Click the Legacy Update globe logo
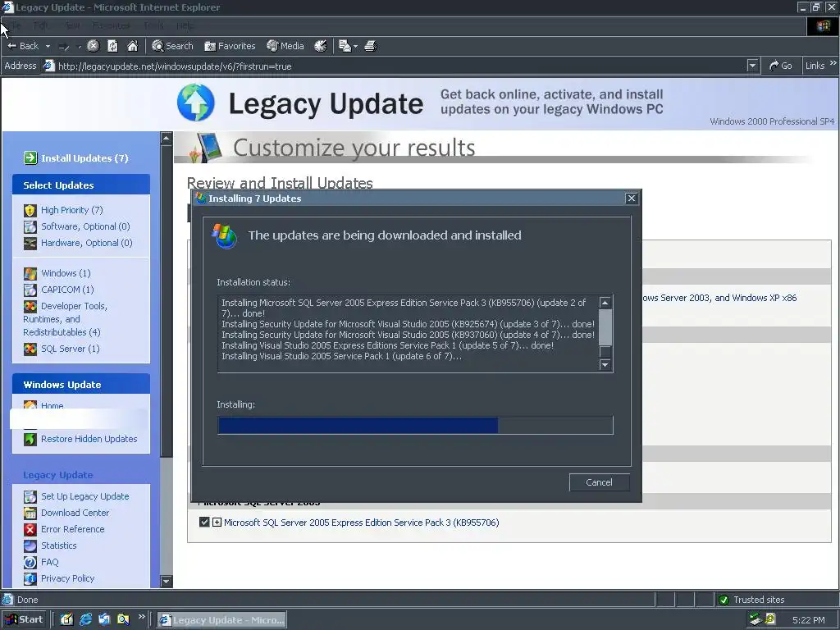This screenshot has height=630, width=840. tap(195, 103)
